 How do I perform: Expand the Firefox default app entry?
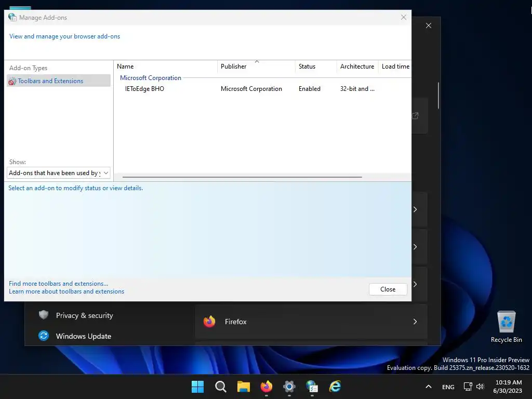(311, 322)
